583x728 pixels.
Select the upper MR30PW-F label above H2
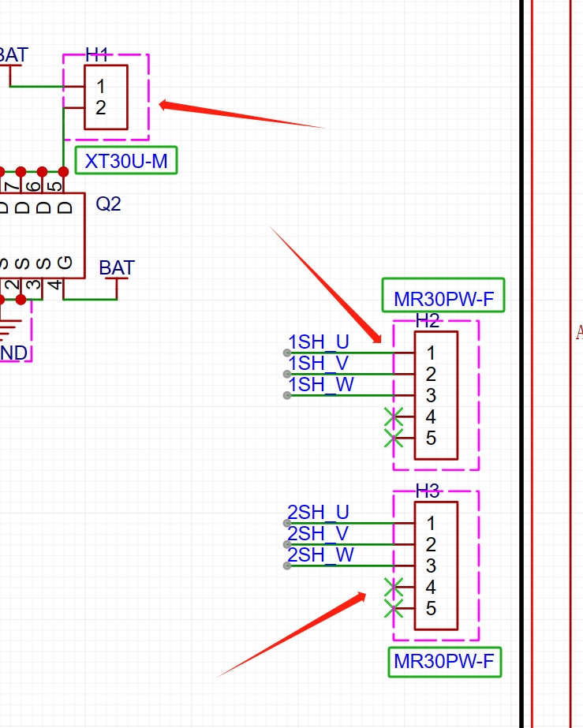(x=443, y=295)
